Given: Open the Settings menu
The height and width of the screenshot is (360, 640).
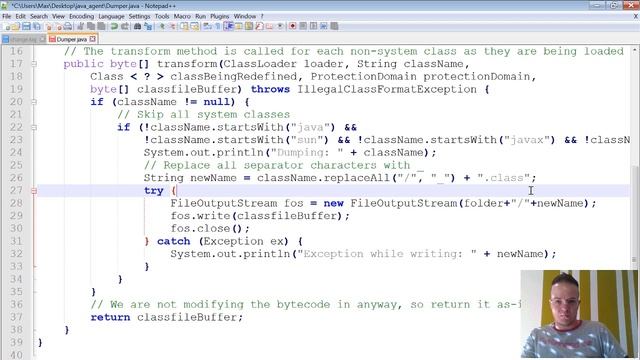Looking at the screenshot, I should pyautogui.click(x=140, y=16).
